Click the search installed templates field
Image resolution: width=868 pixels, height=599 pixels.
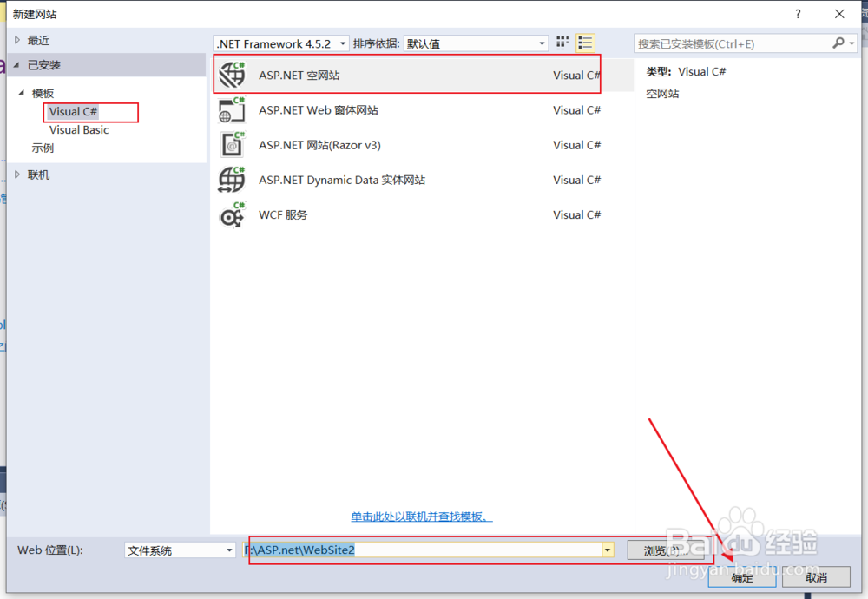pos(732,43)
